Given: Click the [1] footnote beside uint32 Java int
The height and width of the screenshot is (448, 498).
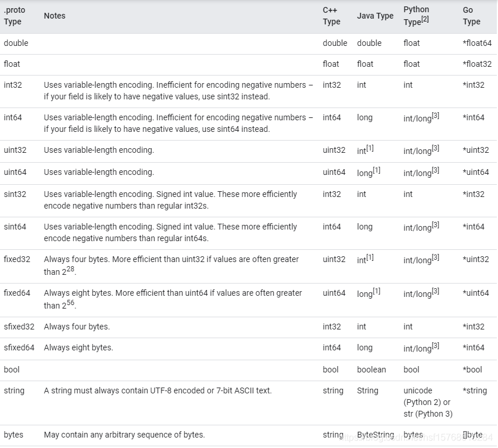Looking at the screenshot, I should pyautogui.click(x=370, y=148).
